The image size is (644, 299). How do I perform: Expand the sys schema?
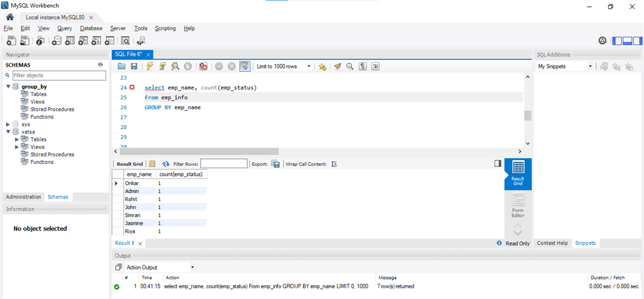[8, 124]
